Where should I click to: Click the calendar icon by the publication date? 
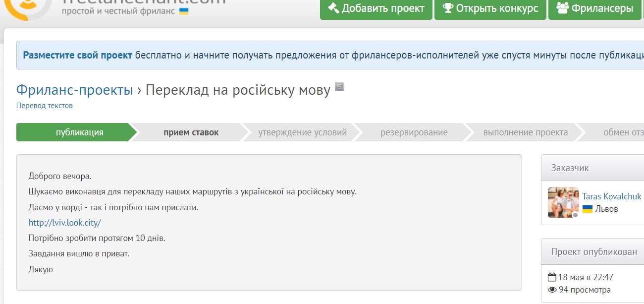click(x=552, y=277)
